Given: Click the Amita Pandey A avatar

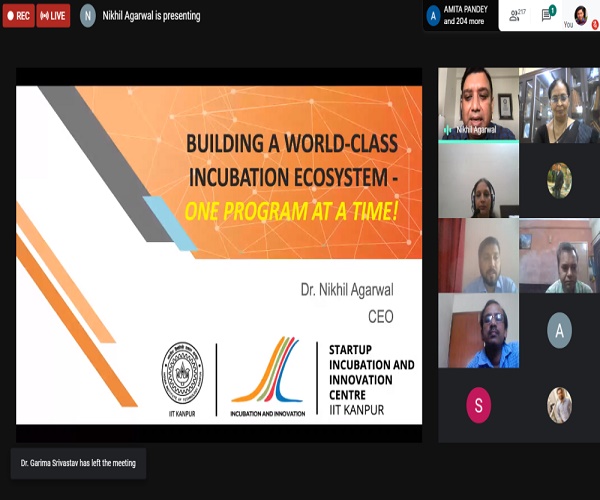Looking at the screenshot, I should pos(433,16).
